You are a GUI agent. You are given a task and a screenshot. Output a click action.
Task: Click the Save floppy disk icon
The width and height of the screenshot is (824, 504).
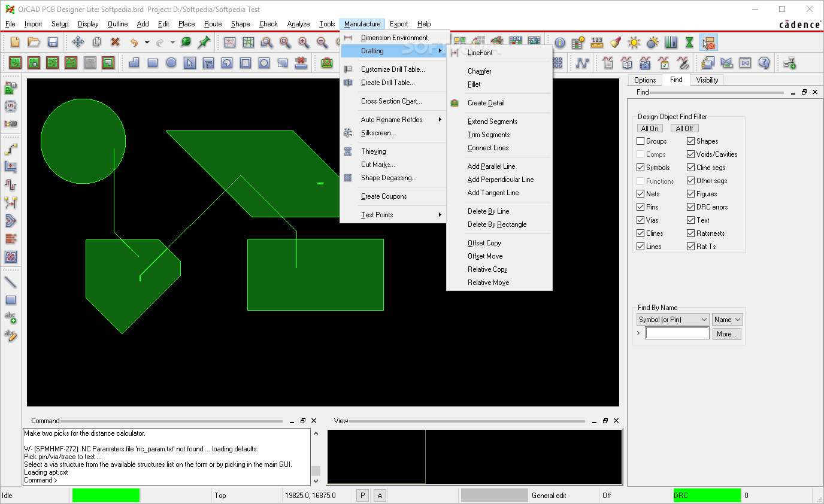click(x=53, y=42)
